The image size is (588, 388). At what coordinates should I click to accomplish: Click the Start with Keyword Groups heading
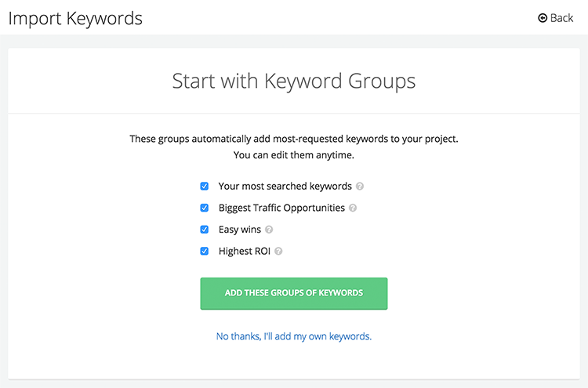294,81
